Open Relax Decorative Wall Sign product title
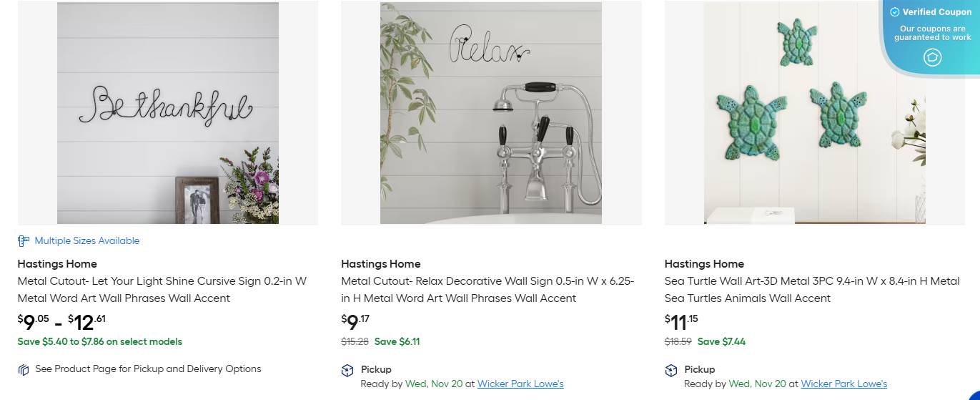The height and width of the screenshot is (400, 980). coord(487,290)
